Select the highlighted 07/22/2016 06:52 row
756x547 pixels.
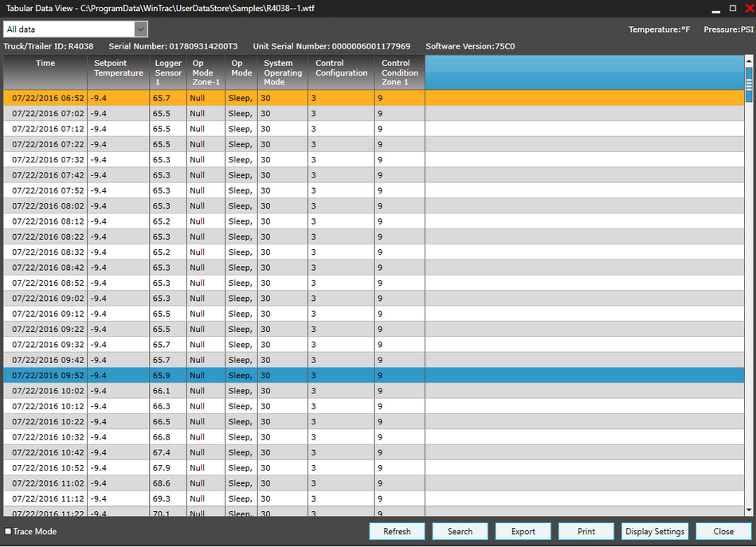[48, 98]
